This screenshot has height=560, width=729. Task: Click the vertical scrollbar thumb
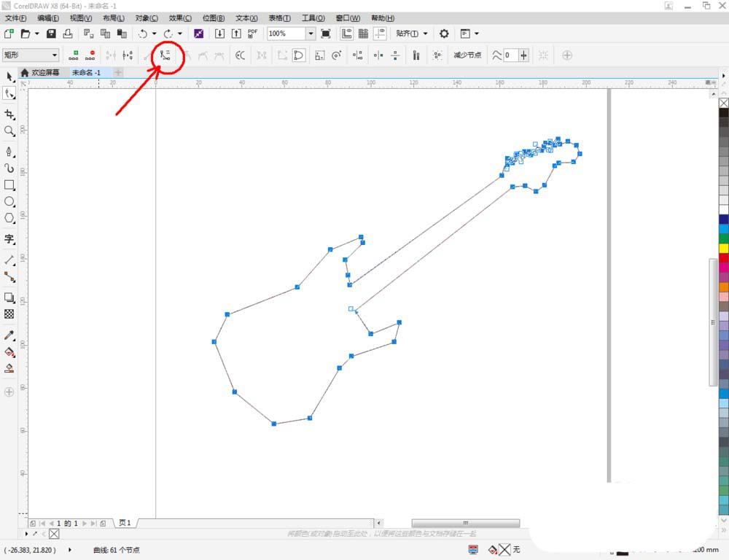pyautogui.click(x=713, y=322)
